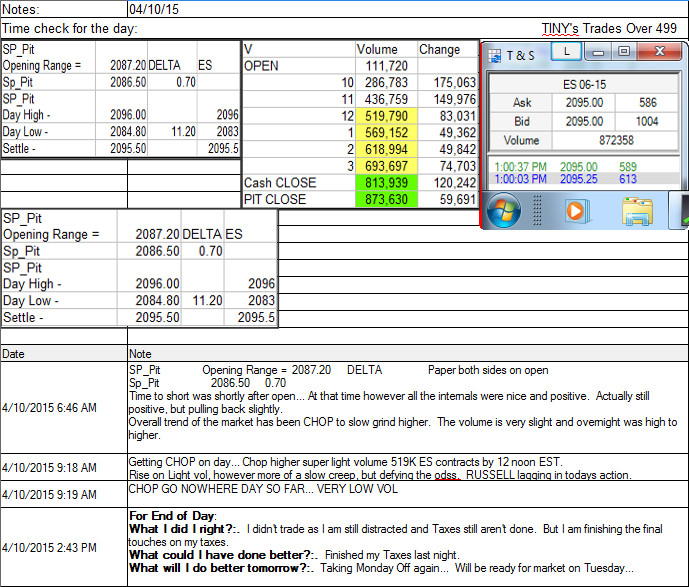Select the Volume column header
Viewport: 689px width, 587px height.
(x=386, y=49)
